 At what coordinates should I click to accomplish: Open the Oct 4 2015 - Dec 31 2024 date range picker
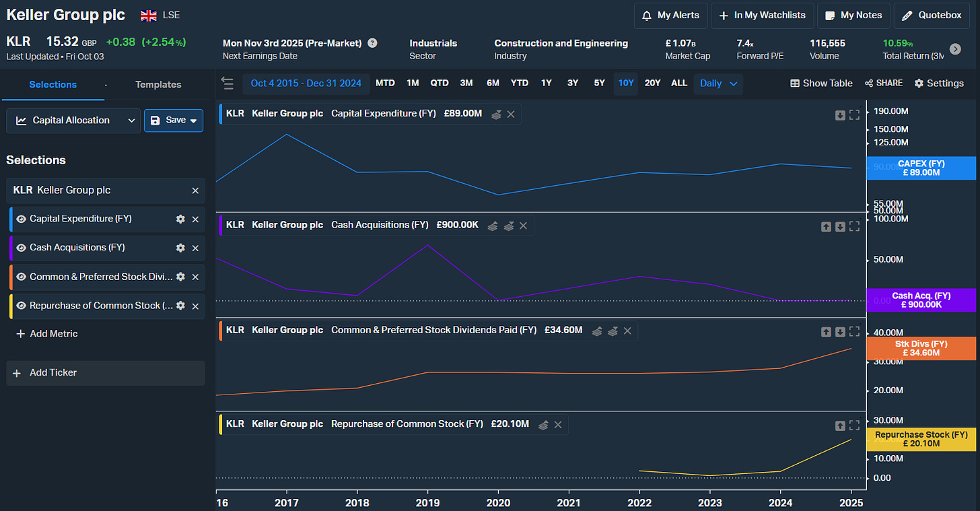coord(306,83)
